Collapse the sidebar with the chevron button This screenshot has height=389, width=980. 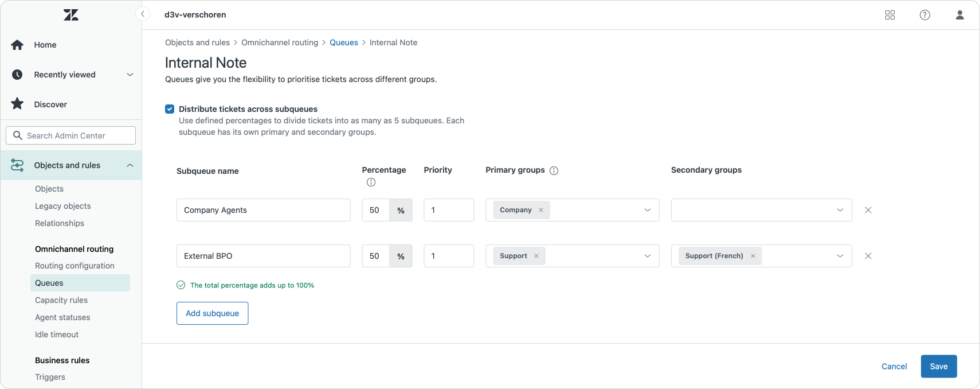[143, 14]
